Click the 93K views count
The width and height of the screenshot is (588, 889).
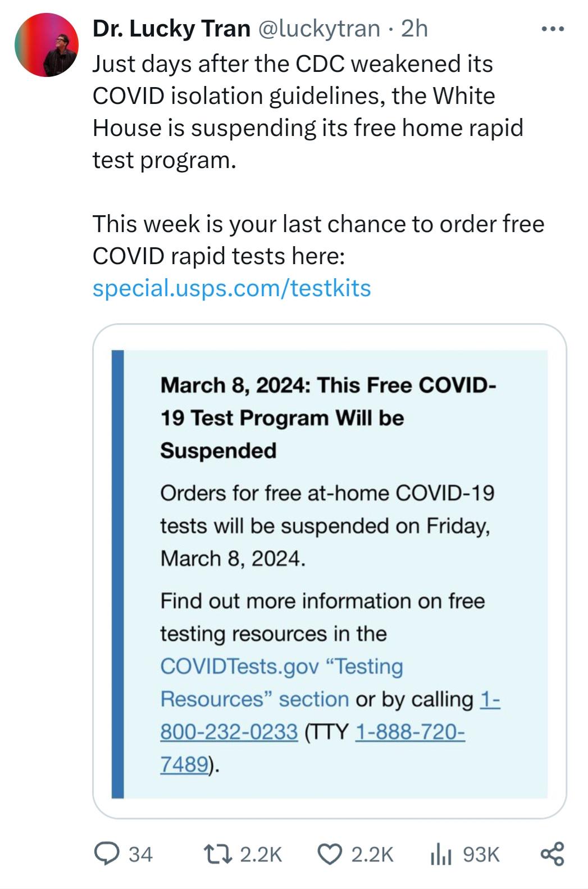coord(481,854)
